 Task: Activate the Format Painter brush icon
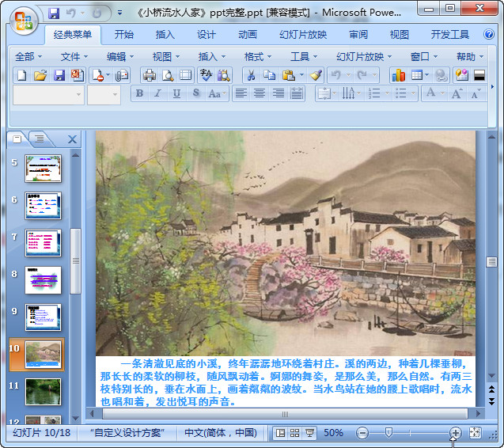coord(316,75)
